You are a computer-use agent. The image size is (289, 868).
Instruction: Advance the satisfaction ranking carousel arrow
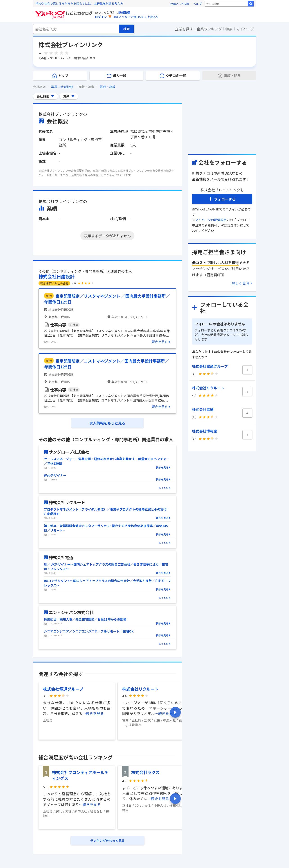coord(175,799)
